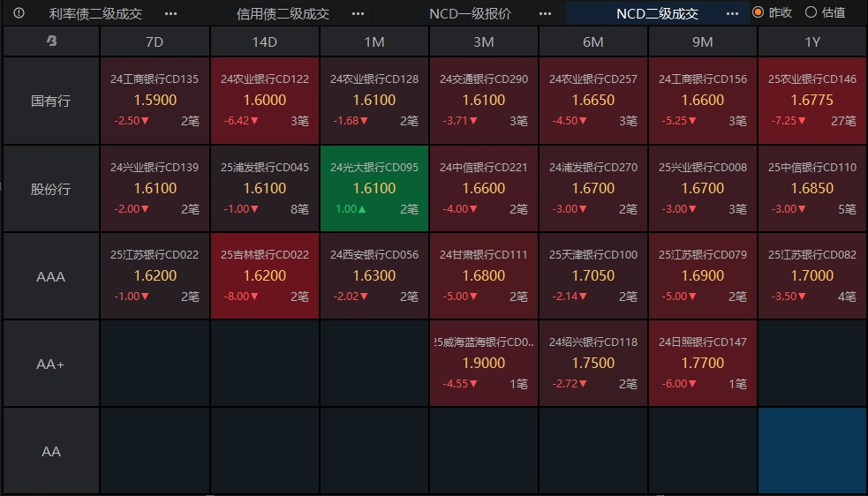Screen dimensions: 868x496
Task: Open the 24兴业银行CD139 cell
Action: point(155,189)
